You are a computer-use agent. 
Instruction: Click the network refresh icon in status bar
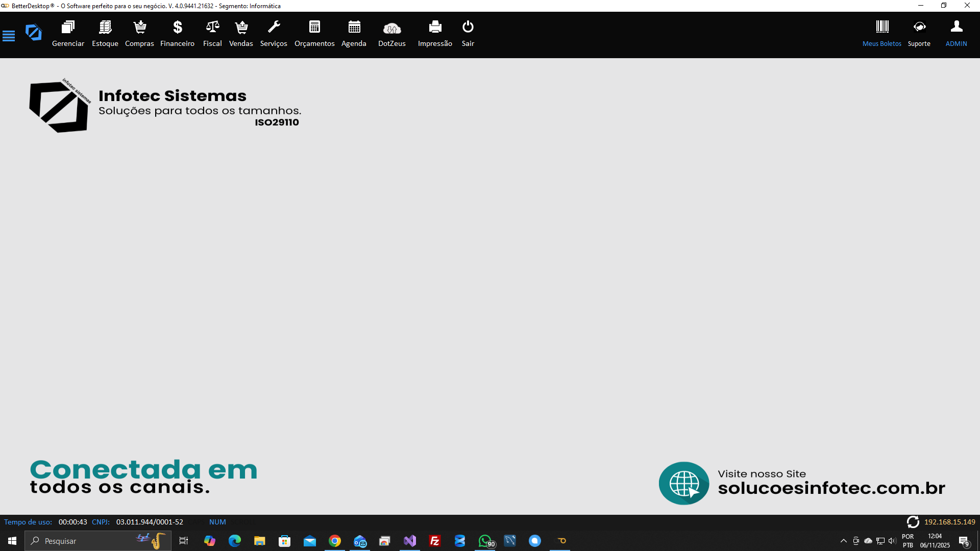click(x=913, y=522)
